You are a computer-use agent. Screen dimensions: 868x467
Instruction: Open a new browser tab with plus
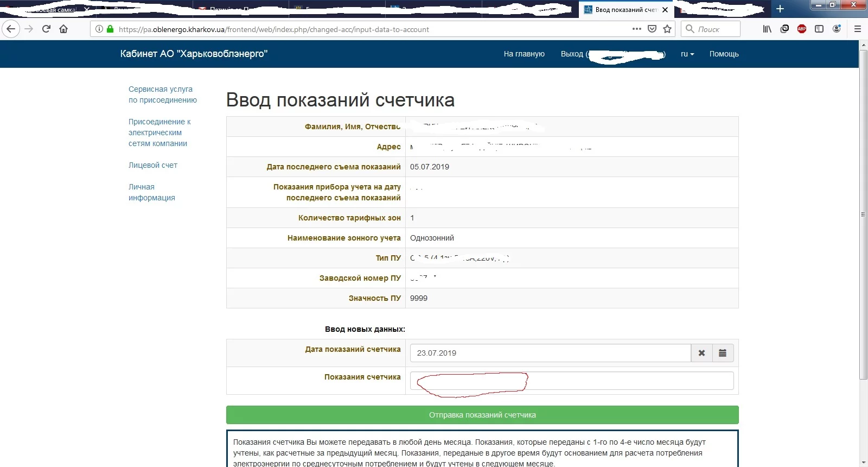tap(780, 9)
